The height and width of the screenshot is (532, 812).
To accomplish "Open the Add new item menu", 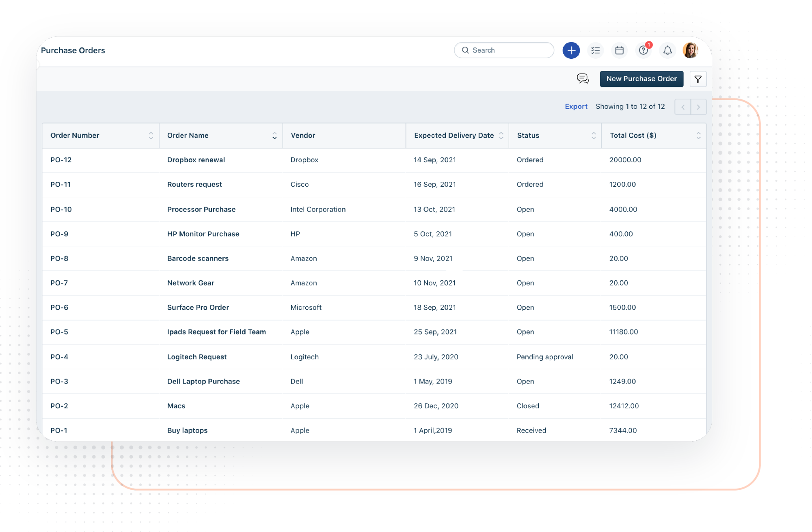I will coord(571,50).
